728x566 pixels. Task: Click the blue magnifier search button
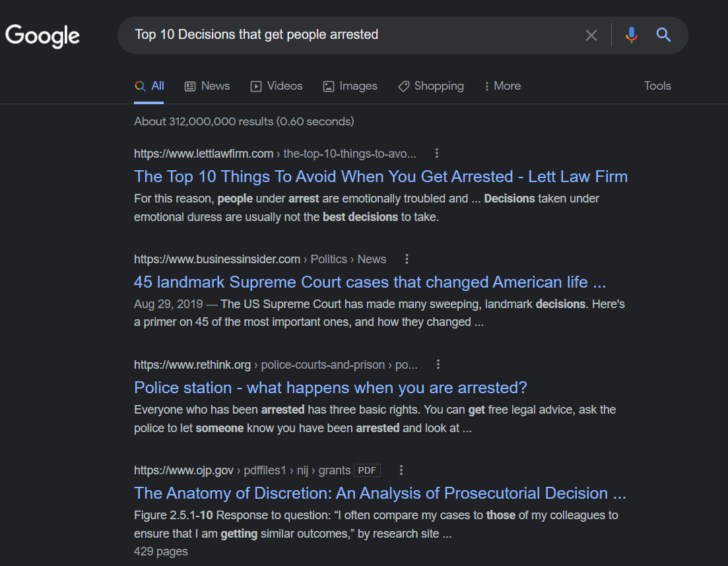[663, 35]
